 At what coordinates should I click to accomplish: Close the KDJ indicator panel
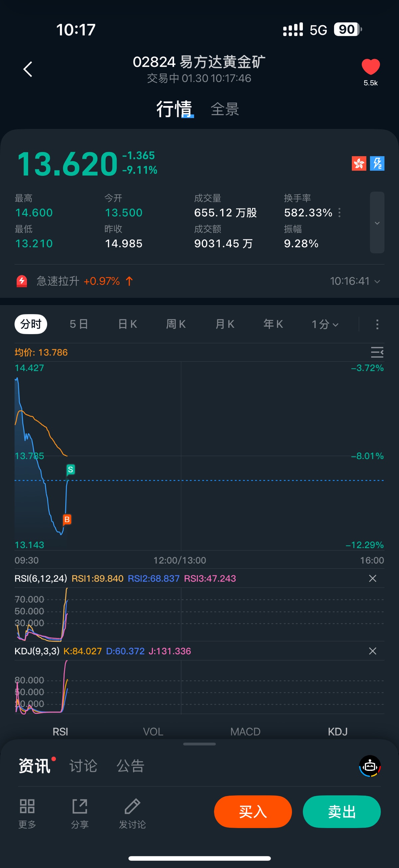372,651
